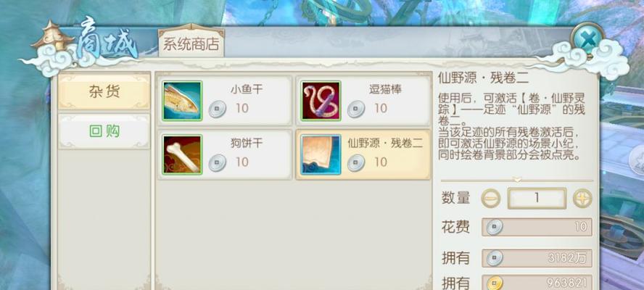Select the 狗饼干 bone biscuit icon
The width and height of the screenshot is (644, 290).
(182, 154)
